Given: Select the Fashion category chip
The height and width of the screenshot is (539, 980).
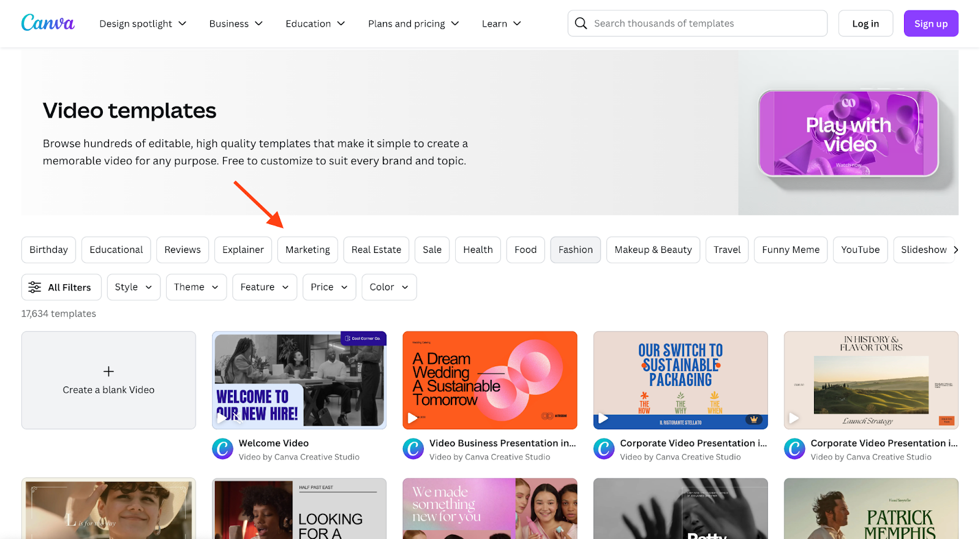Looking at the screenshot, I should [575, 250].
